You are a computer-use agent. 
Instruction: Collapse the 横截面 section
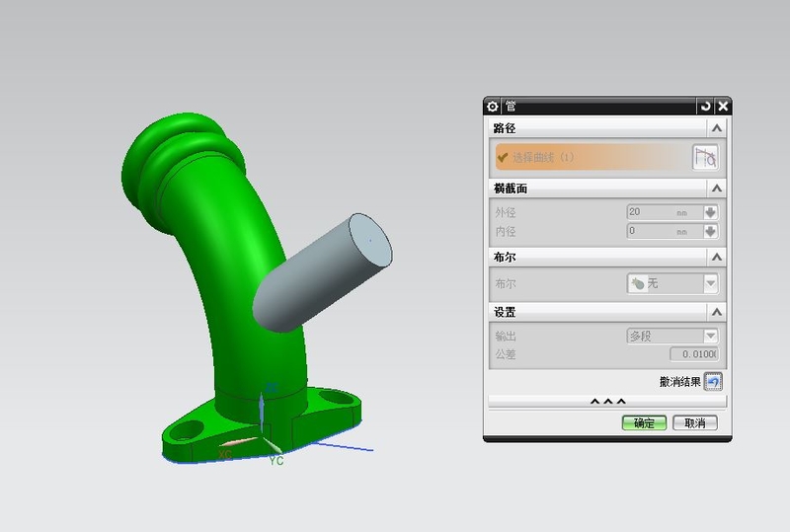tap(717, 189)
